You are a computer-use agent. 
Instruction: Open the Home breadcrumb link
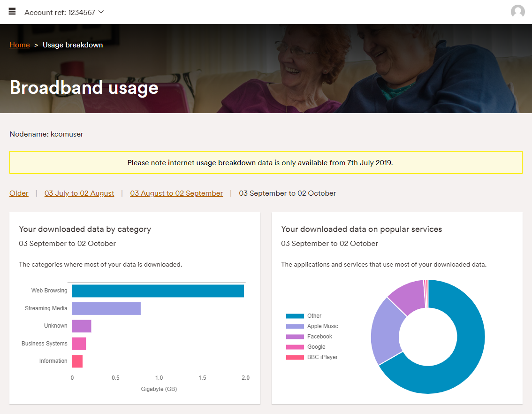19,45
